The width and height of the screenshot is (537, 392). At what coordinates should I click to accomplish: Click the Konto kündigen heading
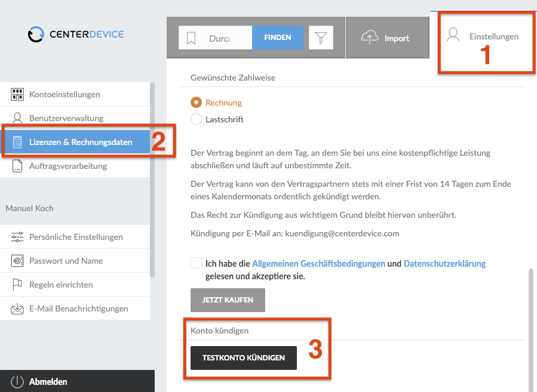click(220, 331)
